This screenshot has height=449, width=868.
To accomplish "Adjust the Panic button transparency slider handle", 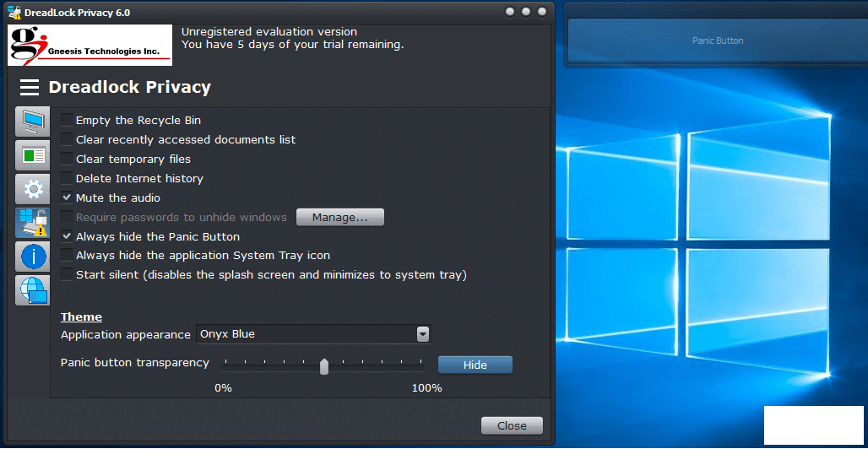I will pos(324,366).
